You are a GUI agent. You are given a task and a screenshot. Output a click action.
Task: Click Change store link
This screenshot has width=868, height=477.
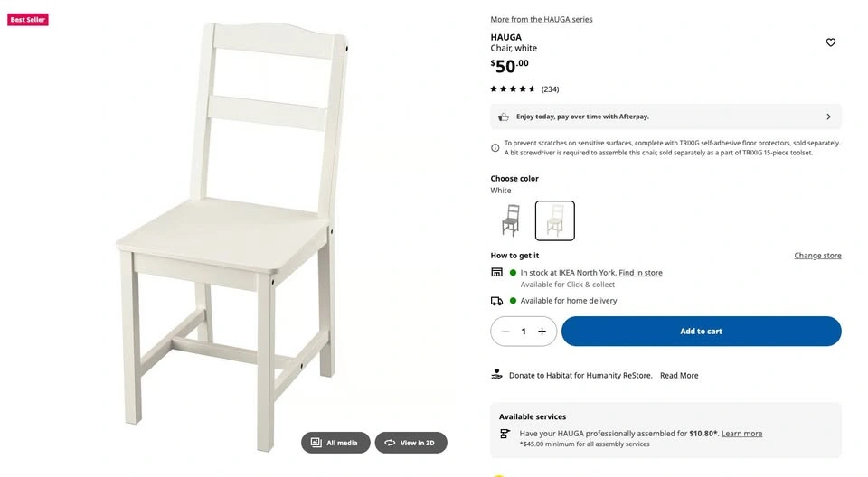817,256
